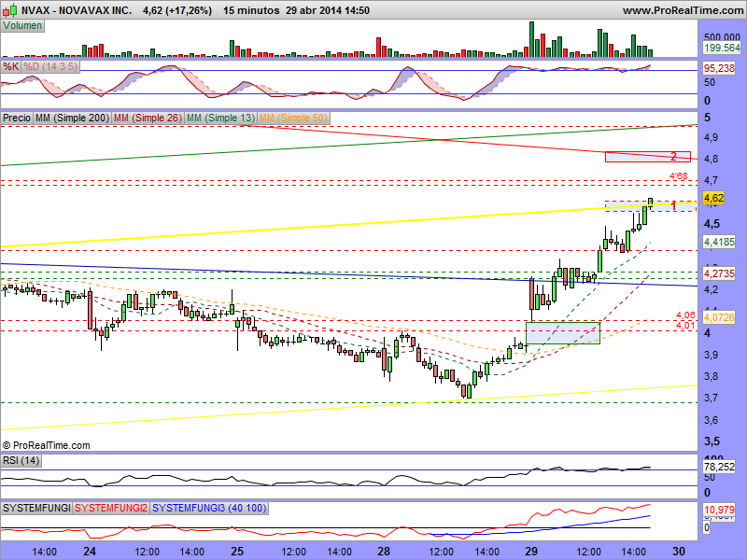Click the red and green icon beside NVAX

(8, 10)
